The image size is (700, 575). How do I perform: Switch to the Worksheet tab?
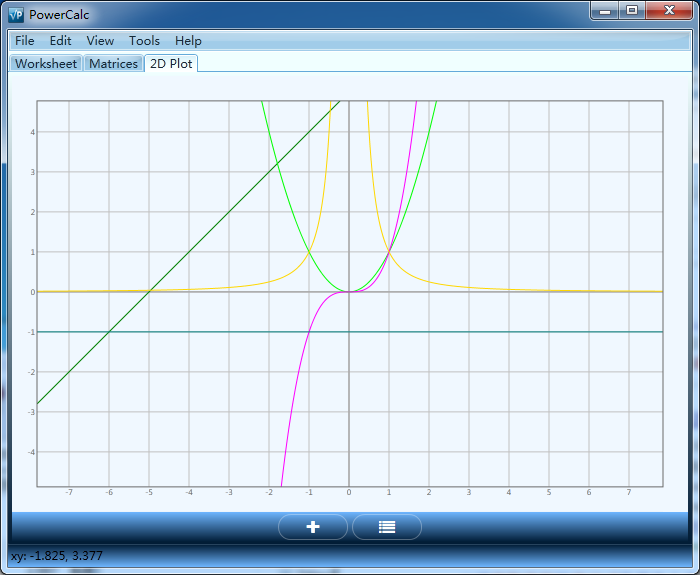pyautogui.click(x=46, y=64)
